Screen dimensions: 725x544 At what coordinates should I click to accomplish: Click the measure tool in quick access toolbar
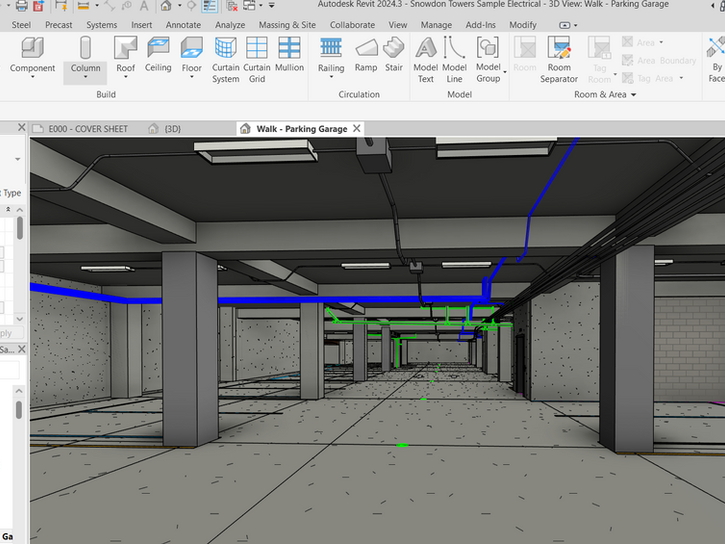pyautogui.click(x=83, y=6)
